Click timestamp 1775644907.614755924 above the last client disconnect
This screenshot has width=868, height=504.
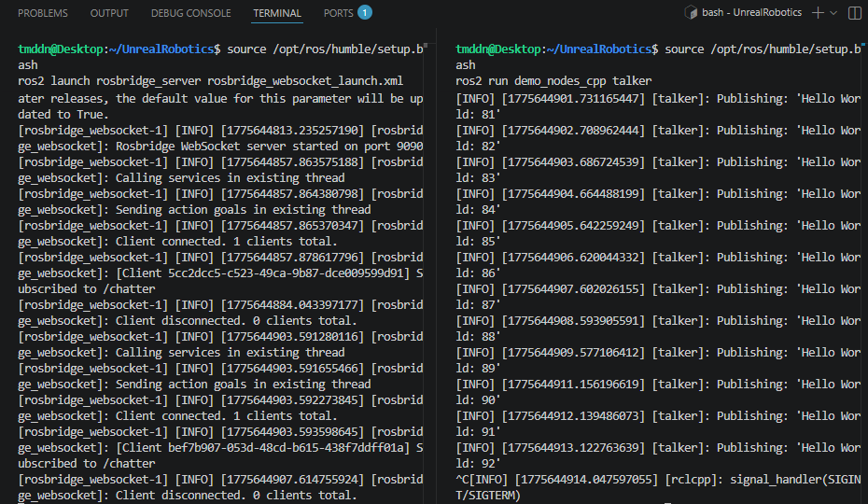coord(292,479)
